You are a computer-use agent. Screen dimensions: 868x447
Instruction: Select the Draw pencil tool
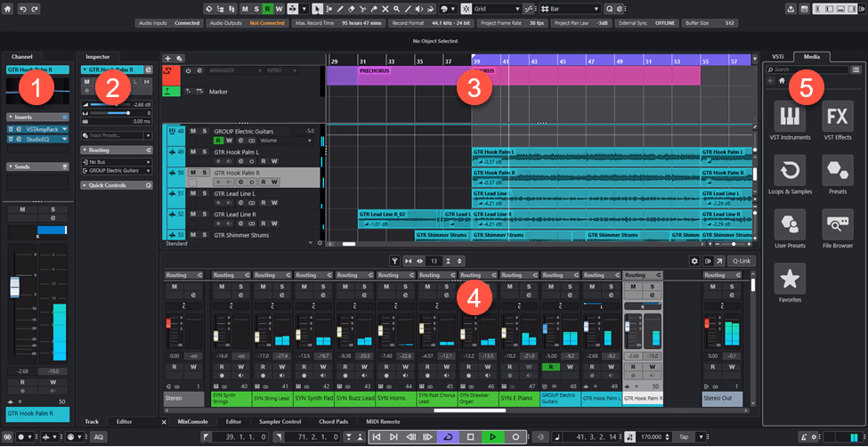[340, 9]
